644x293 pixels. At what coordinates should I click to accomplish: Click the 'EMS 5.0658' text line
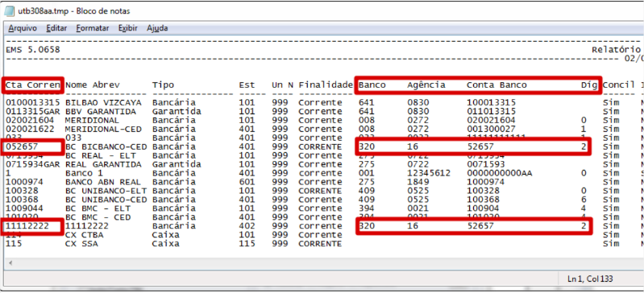click(33, 50)
